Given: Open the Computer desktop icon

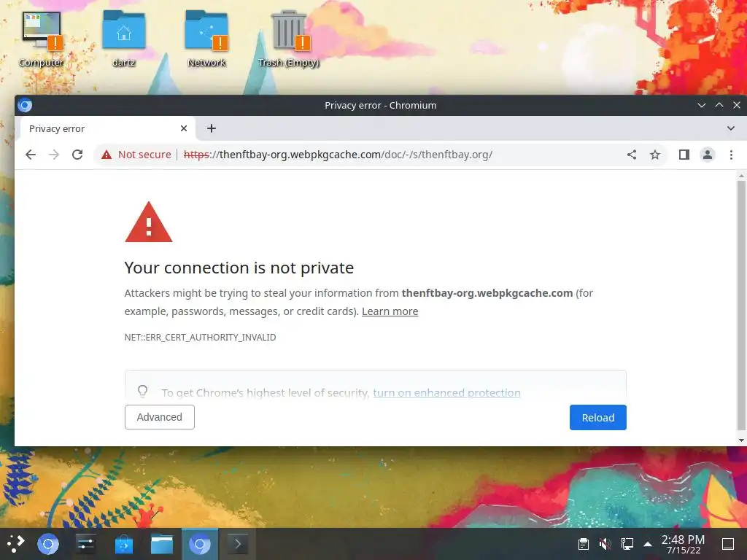Looking at the screenshot, I should (x=42, y=39).
